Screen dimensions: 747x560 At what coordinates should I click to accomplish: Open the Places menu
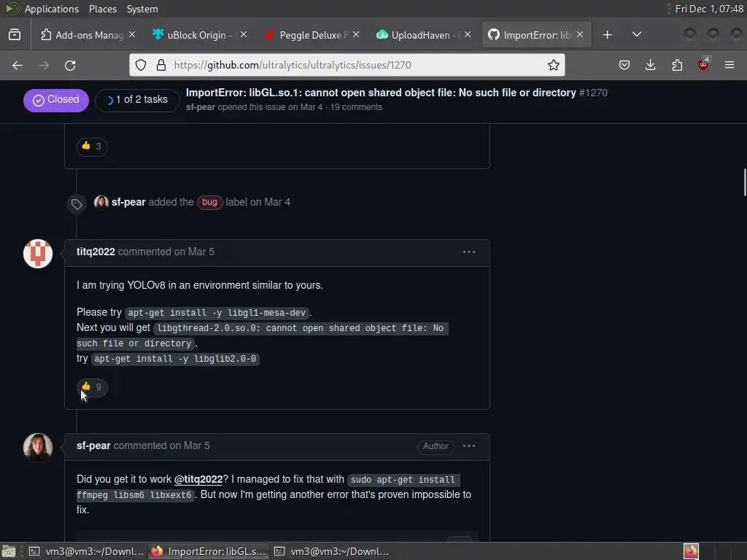point(102,9)
